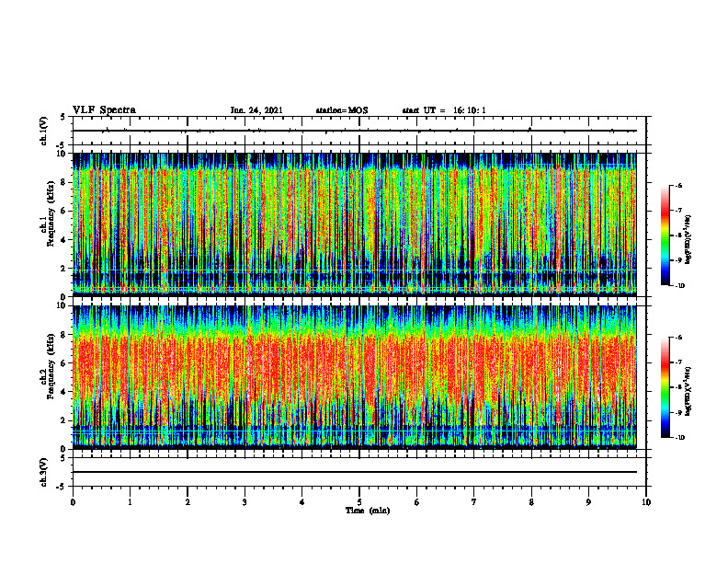This screenshot has height=563, width=728.
Task: Click the "-10" tick on ch.1 color bar
Action: (680, 286)
